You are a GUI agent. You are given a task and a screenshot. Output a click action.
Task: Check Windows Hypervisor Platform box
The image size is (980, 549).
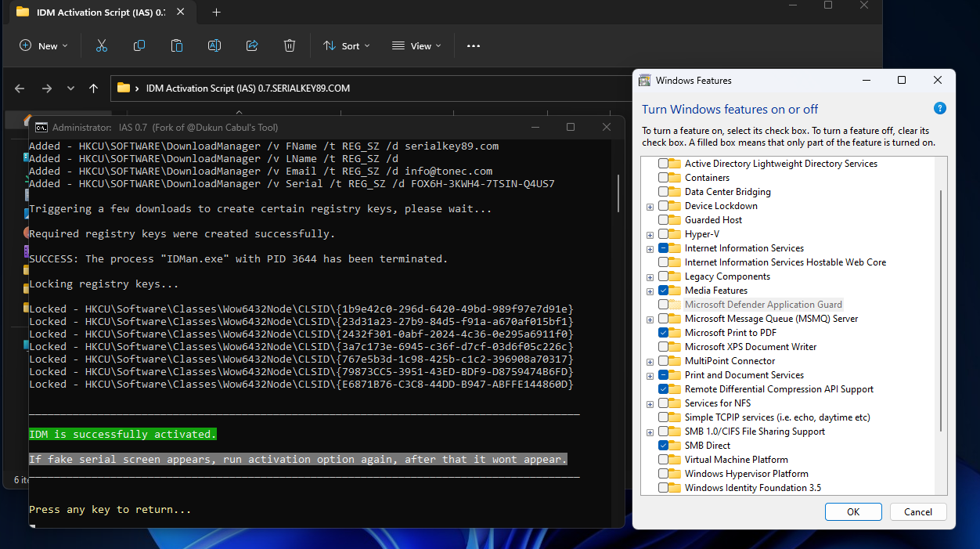click(664, 474)
